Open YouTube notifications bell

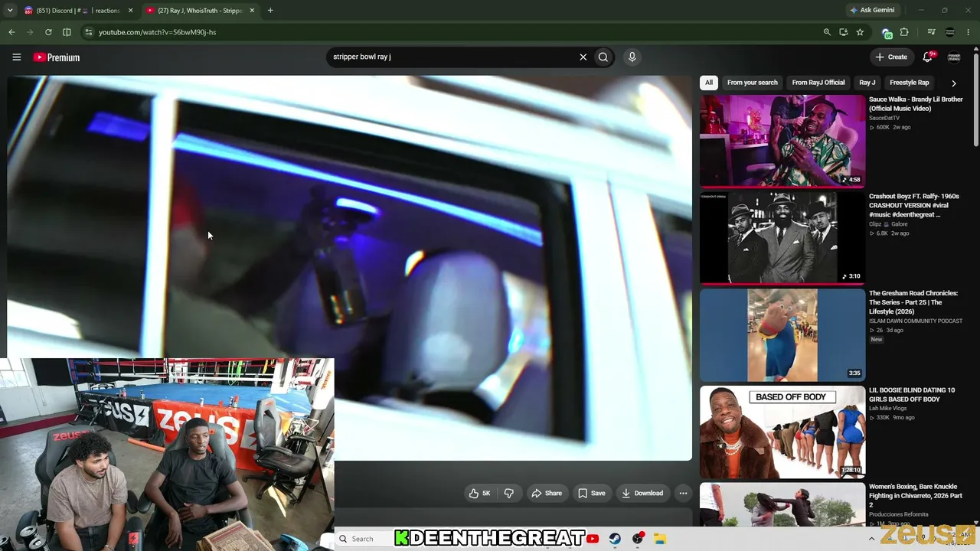928,57
